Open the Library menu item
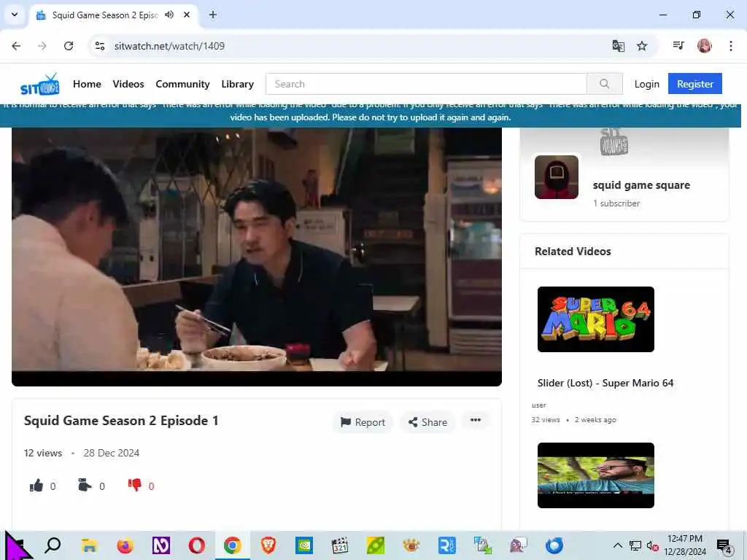 pos(237,84)
